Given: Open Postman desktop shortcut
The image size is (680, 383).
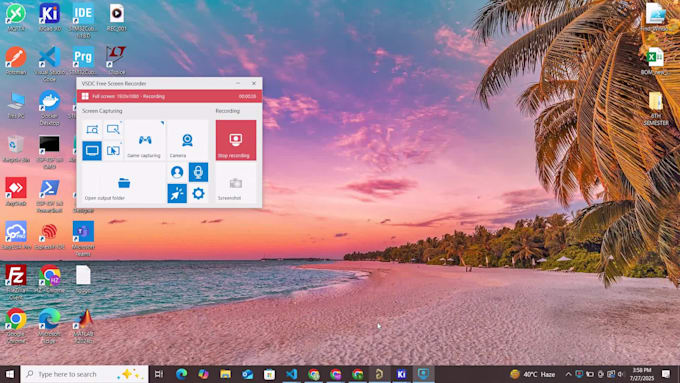Looking at the screenshot, I should point(16,61).
